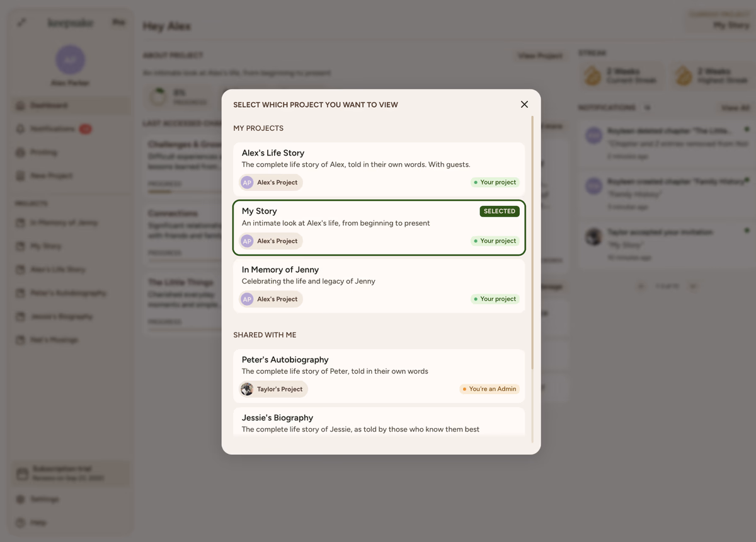756x542 pixels.
Task: Click the SELECTED badge on My Story
Action: 500,212
